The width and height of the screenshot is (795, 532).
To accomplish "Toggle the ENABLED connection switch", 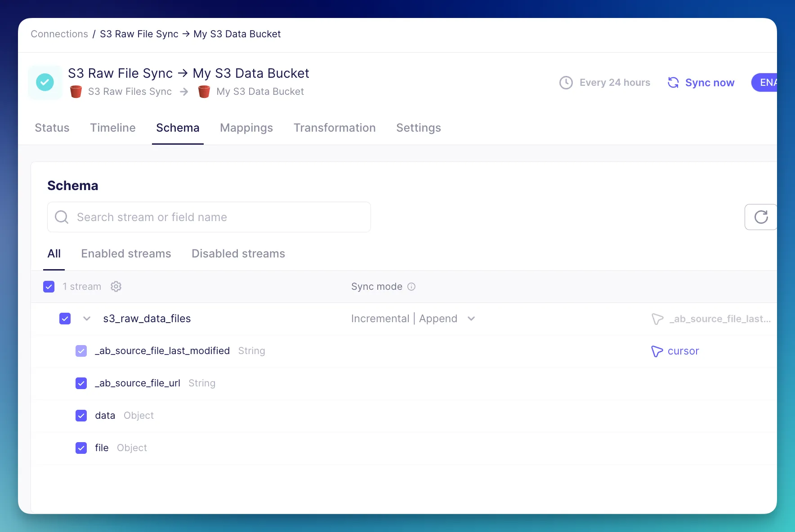I will tap(764, 83).
